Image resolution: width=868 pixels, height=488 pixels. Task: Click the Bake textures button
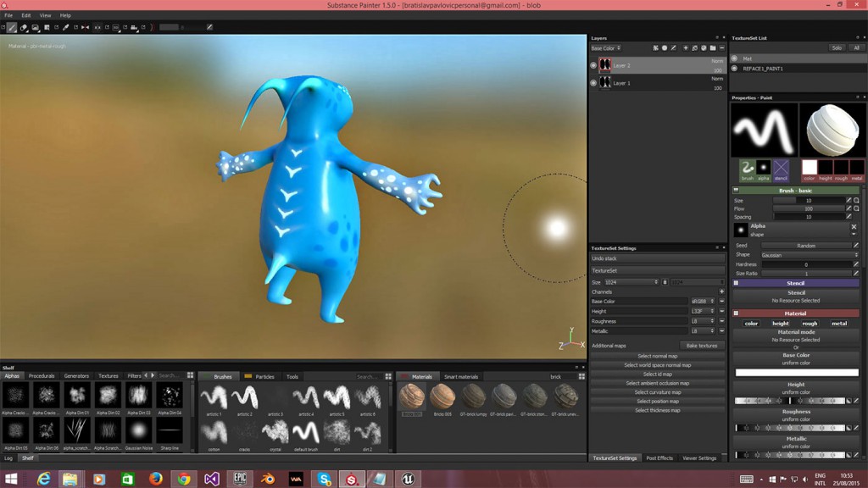(702, 346)
